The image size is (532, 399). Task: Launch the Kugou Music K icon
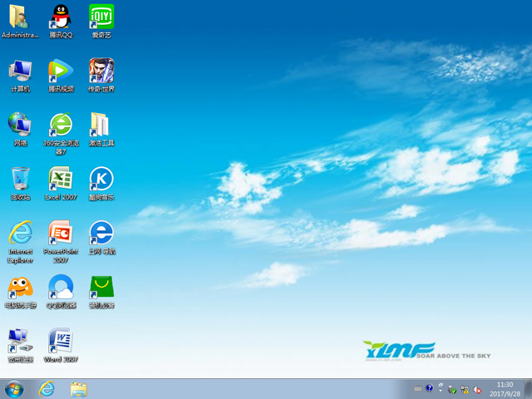101,180
